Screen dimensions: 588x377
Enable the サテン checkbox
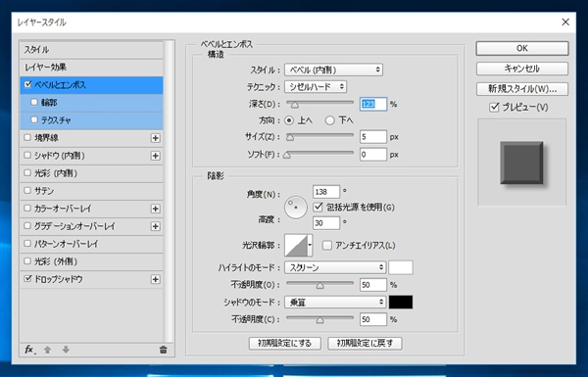(x=27, y=190)
